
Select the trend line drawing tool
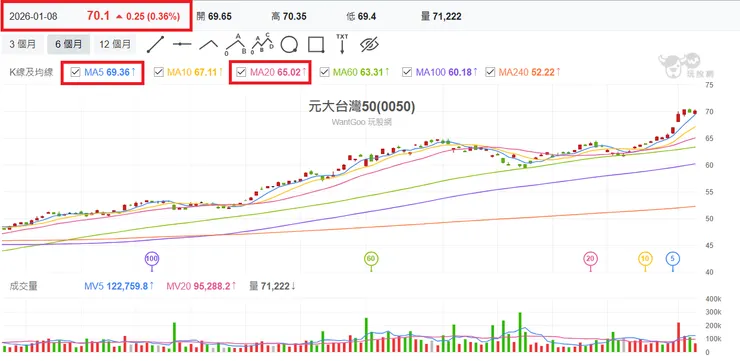point(155,44)
